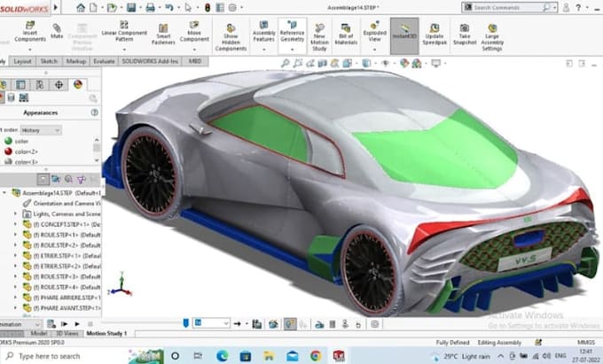
Task: Switch to the Model bottom tab
Action: (38, 333)
